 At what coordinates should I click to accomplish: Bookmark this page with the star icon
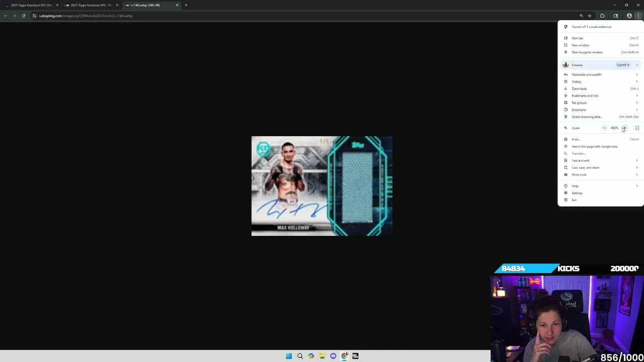tap(590, 16)
